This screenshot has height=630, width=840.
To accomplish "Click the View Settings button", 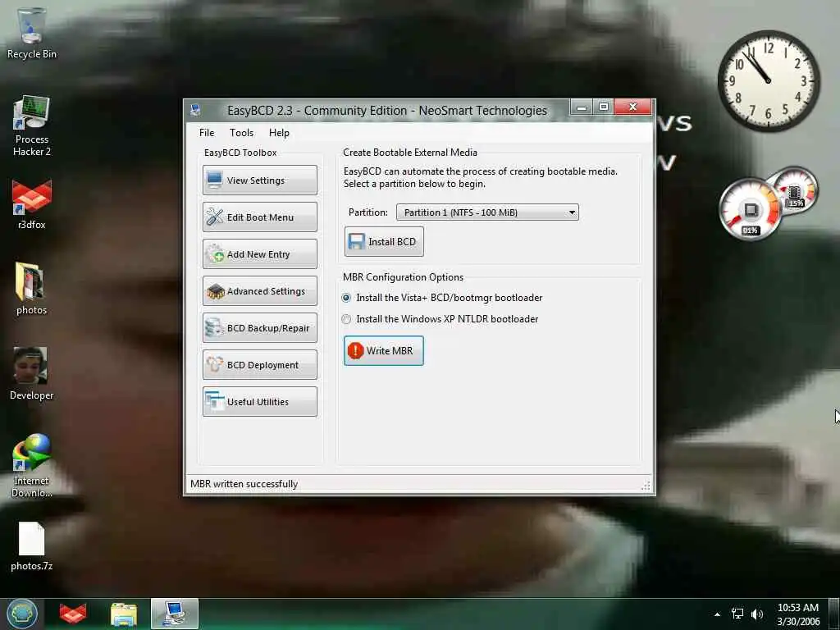I will pyautogui.click(x=260, y=180).
